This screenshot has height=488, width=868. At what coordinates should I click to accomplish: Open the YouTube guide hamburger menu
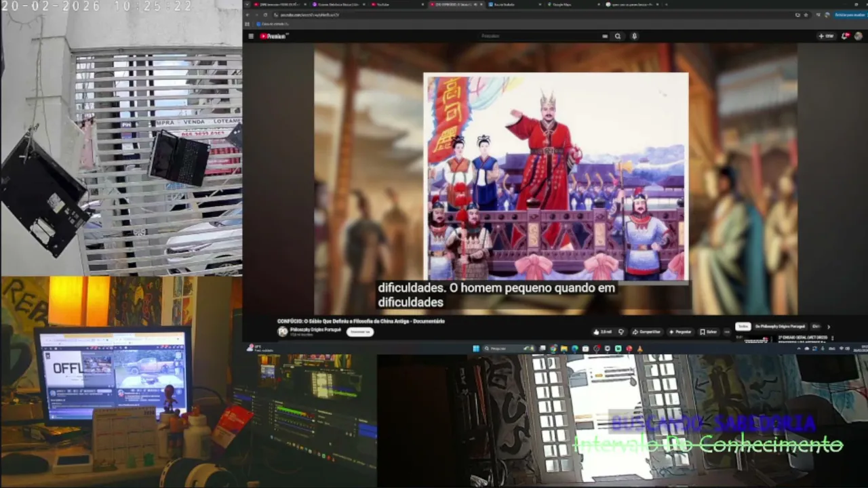click(251, 37)
